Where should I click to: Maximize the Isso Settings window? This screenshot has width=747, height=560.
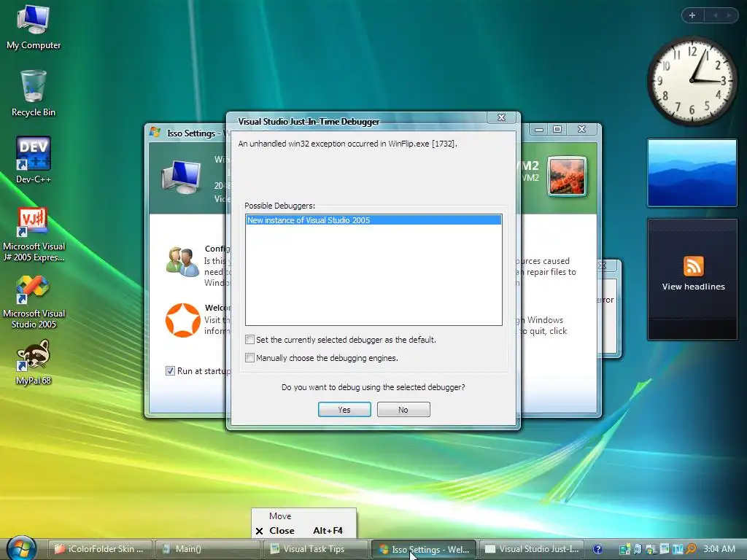pos(557,129)
